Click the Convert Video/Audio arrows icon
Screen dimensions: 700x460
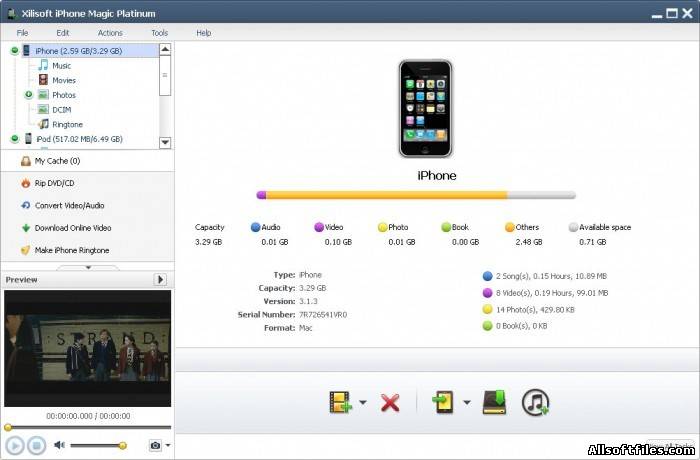[x=25, y=205]
